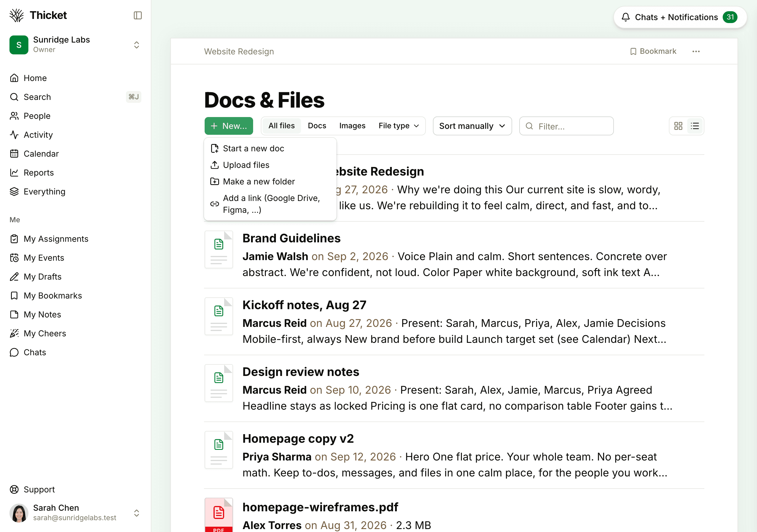Open My Notes
Viewport: 757px width, 532px height.
click(x=75, y=314)
